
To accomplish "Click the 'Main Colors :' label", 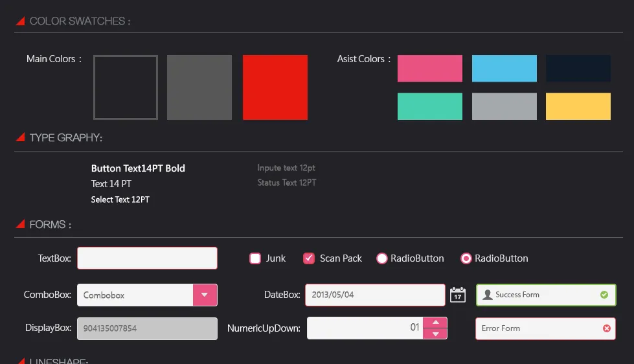I will click(x=54, y=59).
